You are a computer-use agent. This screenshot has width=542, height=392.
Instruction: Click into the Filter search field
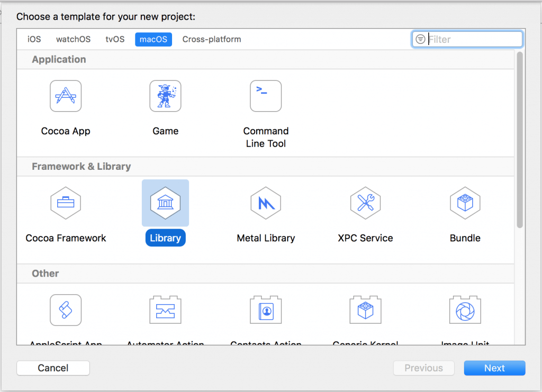[x=473, y=39]
